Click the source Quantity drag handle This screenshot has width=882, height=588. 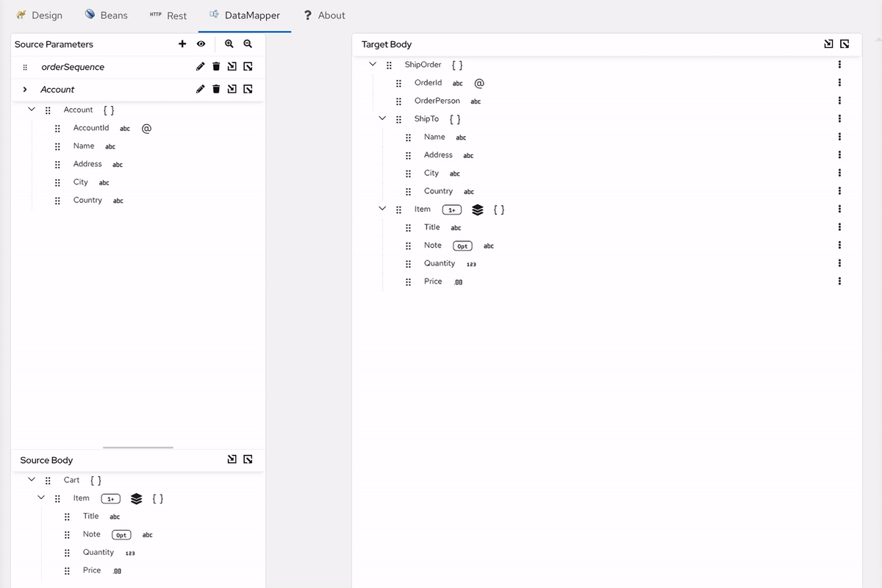pyautogui.click(x=67, y=553)
